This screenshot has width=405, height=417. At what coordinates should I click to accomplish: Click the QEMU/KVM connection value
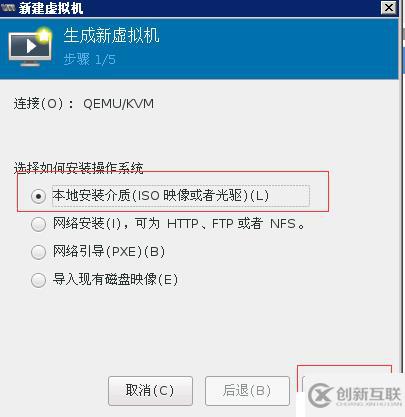[x=118, y=104]
